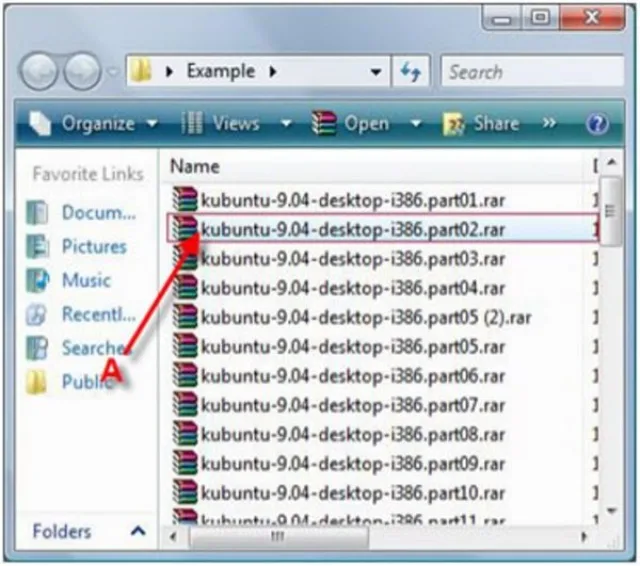Viewport: 640px width, 566px height.
Task: Open Pictures in Favorite Links
Action: (94, 246)
